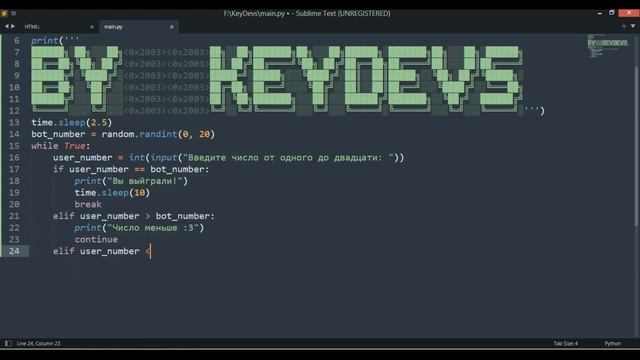Restore down the Sublime Text window
This screenshot has height=360, width=640.
pos(611,13)
